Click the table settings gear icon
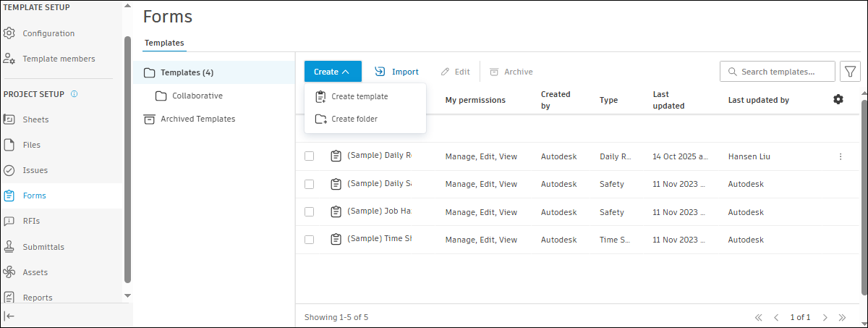 pyautogui.click(x=838, y=99)
